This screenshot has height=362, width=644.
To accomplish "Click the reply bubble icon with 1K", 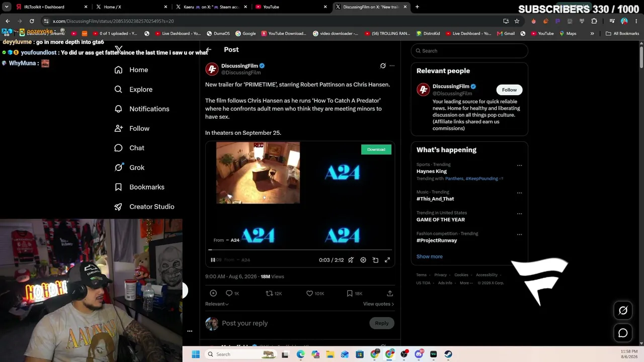I will click(232, 293).
